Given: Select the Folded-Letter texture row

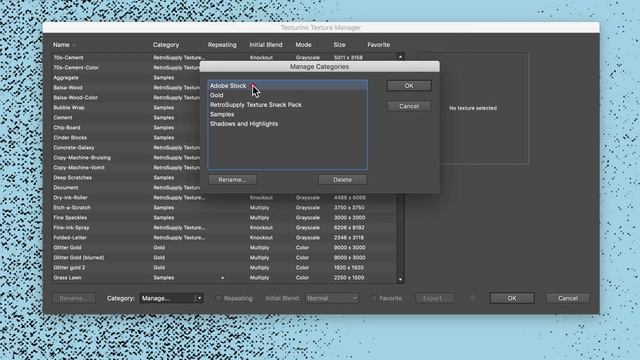Looking at the screenshot, I should click(x=224, y=238).
